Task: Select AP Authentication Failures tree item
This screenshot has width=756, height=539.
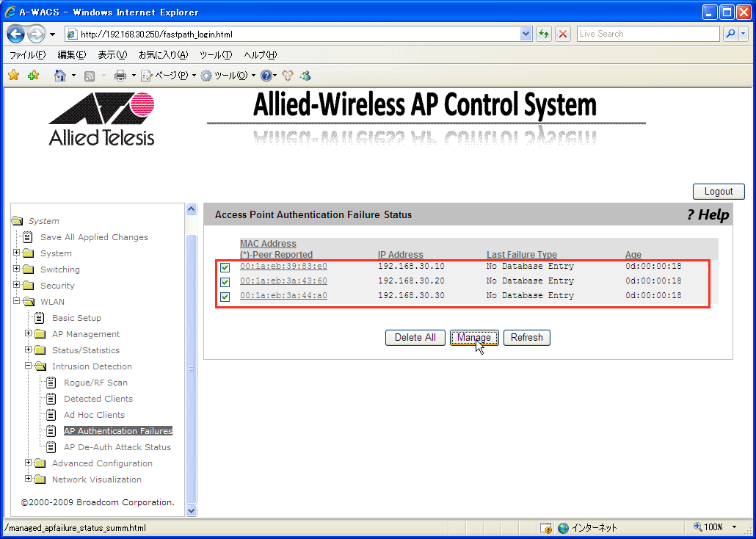Action: [118, 431]
